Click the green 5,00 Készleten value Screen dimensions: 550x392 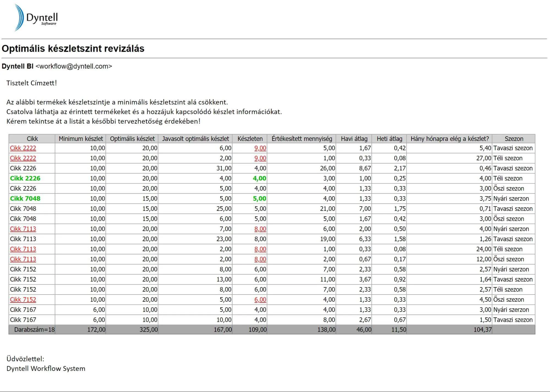click(259, 198)
